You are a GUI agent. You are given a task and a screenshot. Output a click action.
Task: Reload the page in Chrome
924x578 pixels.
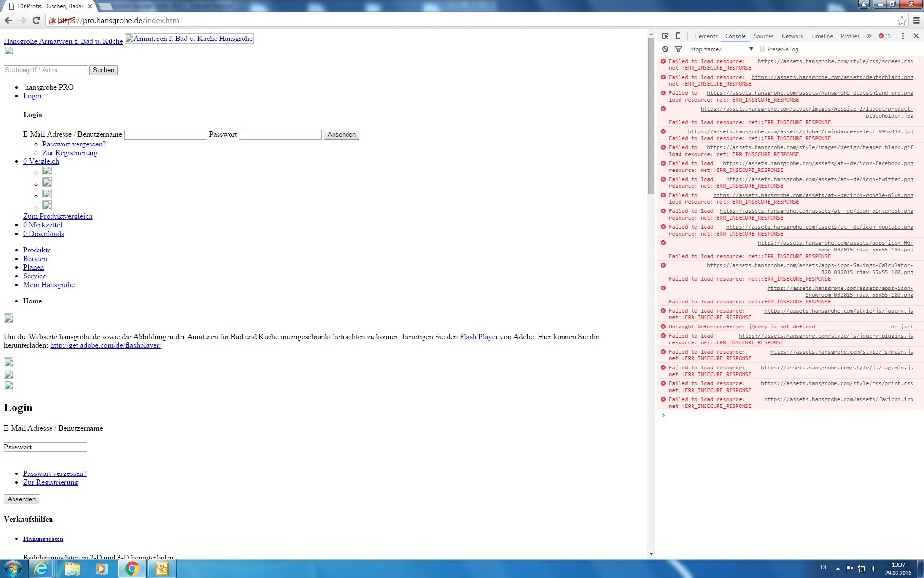(36, 21)
